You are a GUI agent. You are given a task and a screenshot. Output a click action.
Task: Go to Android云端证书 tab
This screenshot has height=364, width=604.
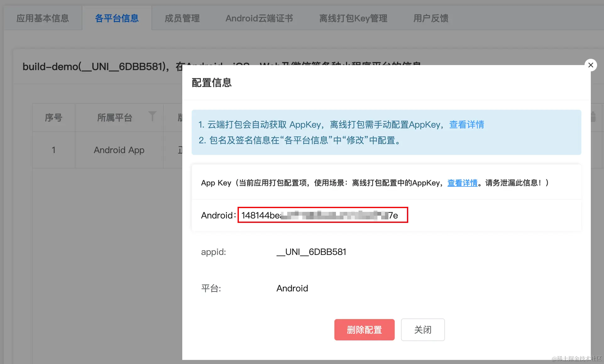tap(259, 18)
